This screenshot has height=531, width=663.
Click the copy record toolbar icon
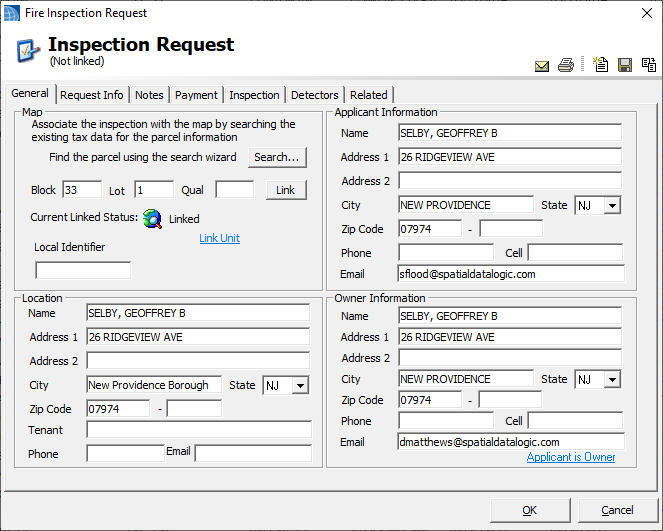(649, 65)
